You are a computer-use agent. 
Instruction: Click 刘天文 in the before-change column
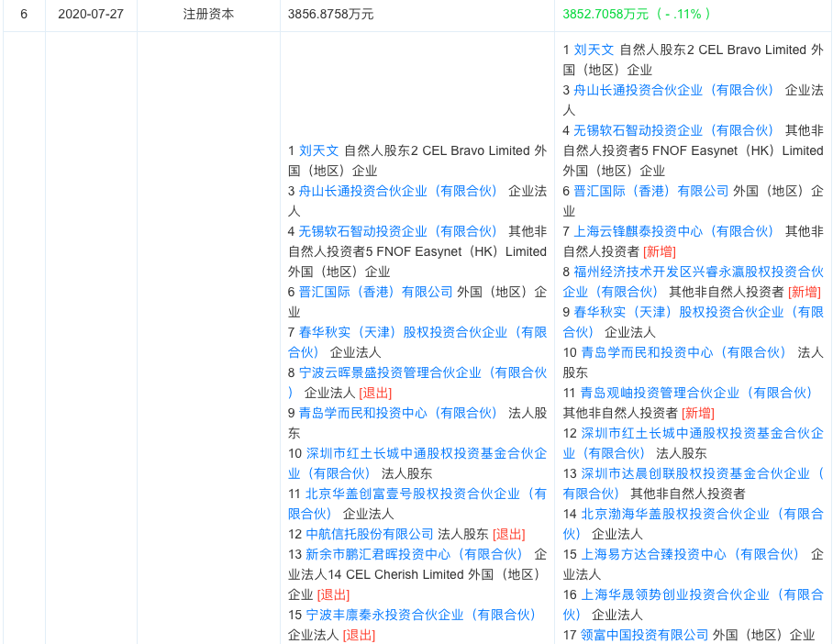(x=318, y=150)
